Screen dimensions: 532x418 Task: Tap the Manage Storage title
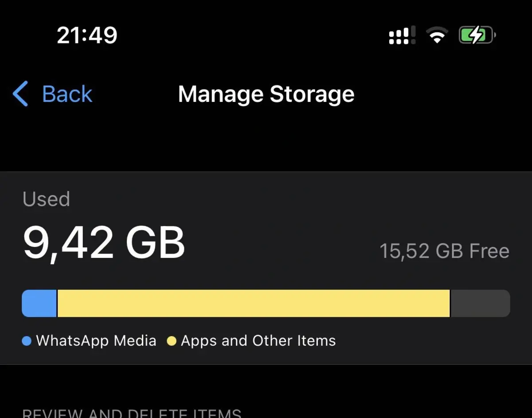[x=266, y=94]
